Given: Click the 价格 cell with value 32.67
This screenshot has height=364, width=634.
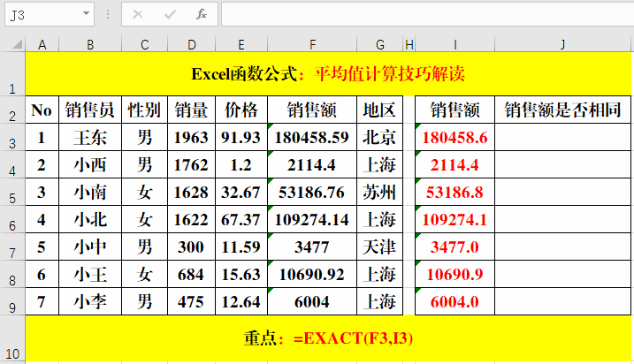Looking at the screenshot, I should pyautogui.click(x=241, y=193).
